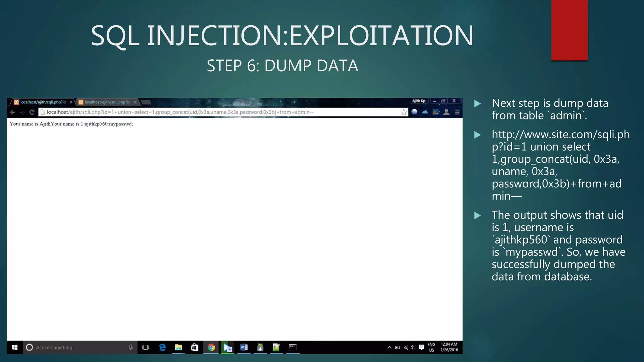Switch to second localhost/ajith/sqli.php tab
The width and height of the screenshot is (644, 362).
click(107, 102)
